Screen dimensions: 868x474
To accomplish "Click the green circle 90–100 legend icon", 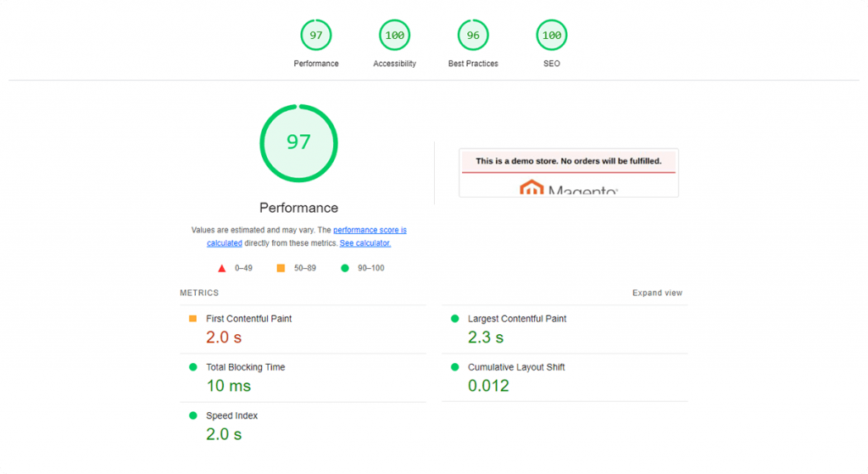I will [345, 268].
